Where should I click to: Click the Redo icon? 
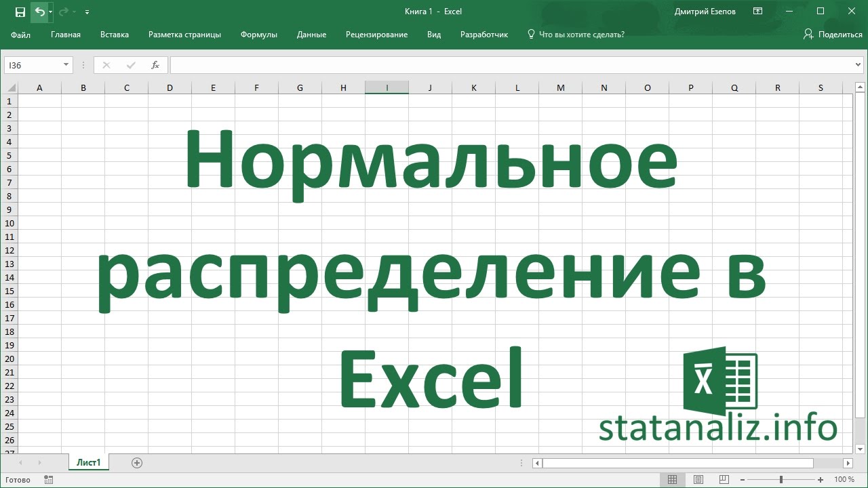[64, 12]
